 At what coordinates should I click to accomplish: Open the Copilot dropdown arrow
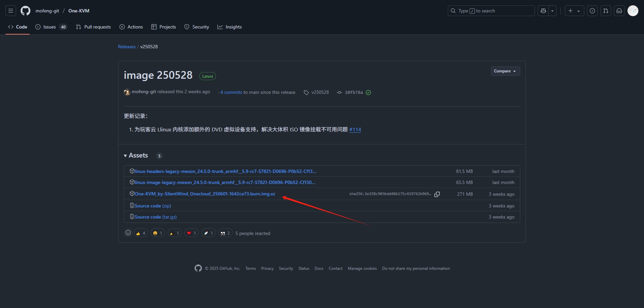[552, 11]
